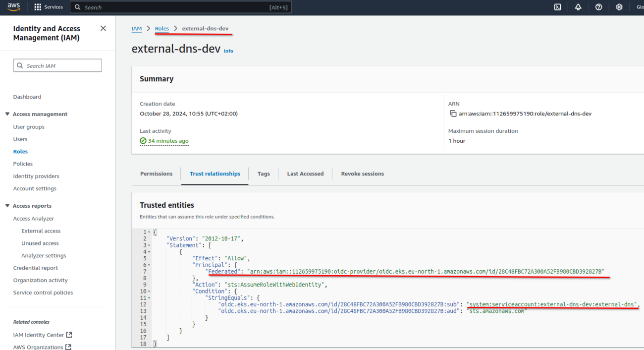
Task: Collapse the Condition fold on line 10
Action: (150, 291)
